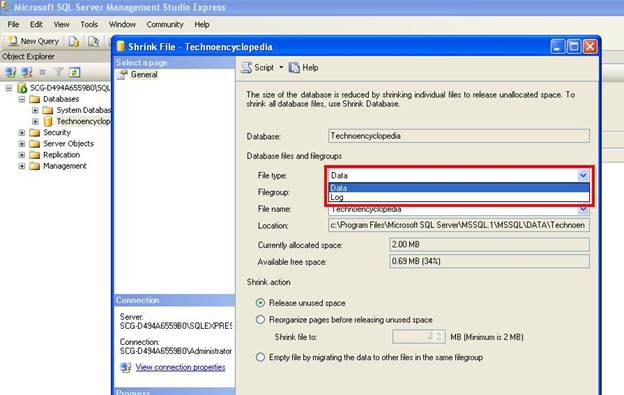Click the Databases label in Object Explorer tree
624x395 pixels.
(x=61, y=99)
